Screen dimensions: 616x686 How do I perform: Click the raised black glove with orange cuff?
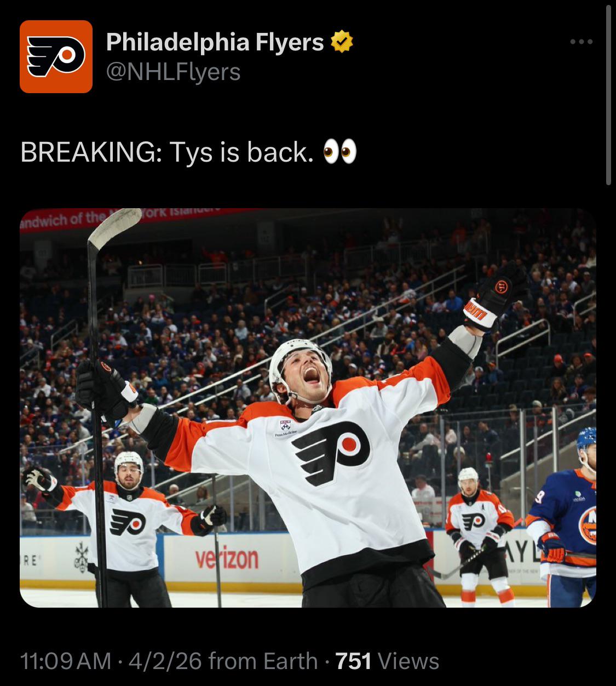coord(494,296)
